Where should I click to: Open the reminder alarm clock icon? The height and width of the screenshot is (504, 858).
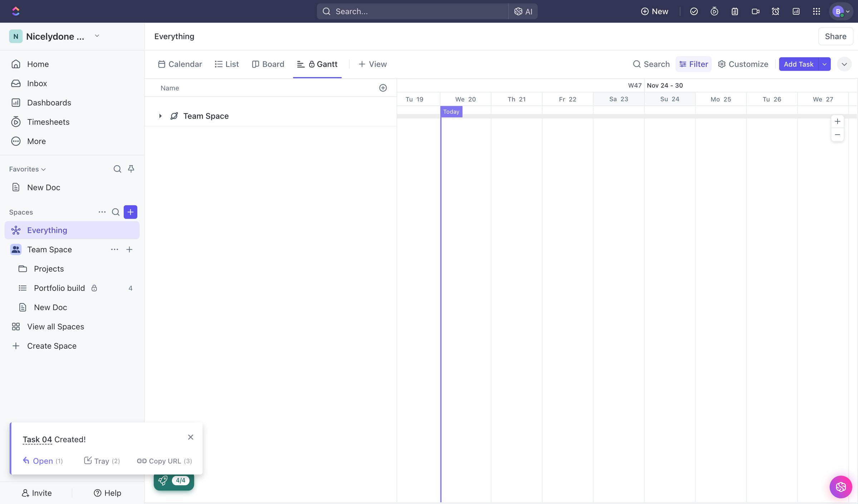tap(775, 11)
